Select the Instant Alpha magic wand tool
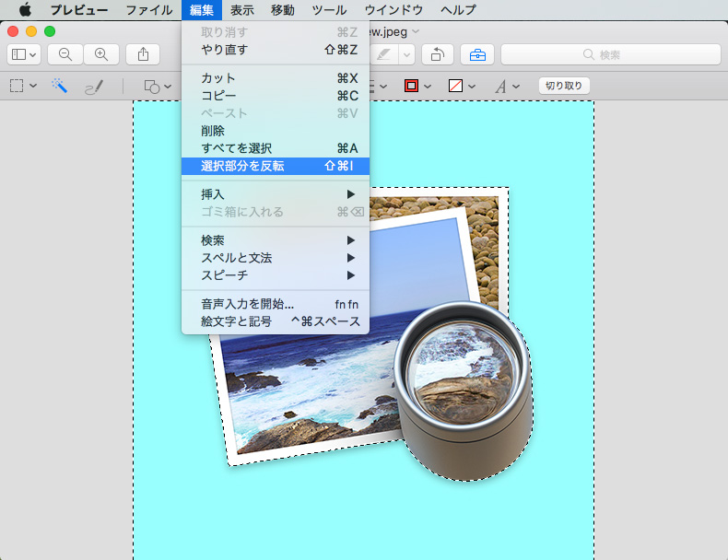 tap(59, 86)
